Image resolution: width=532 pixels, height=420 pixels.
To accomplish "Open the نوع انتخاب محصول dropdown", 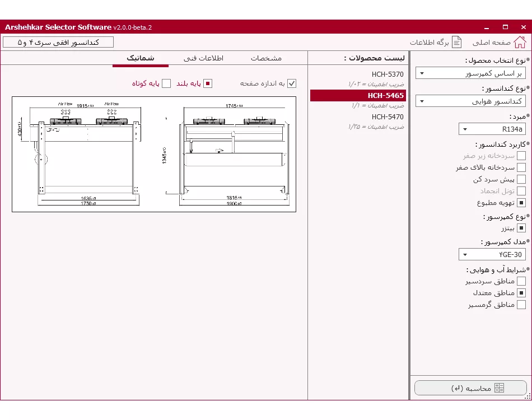I will 470,73.
